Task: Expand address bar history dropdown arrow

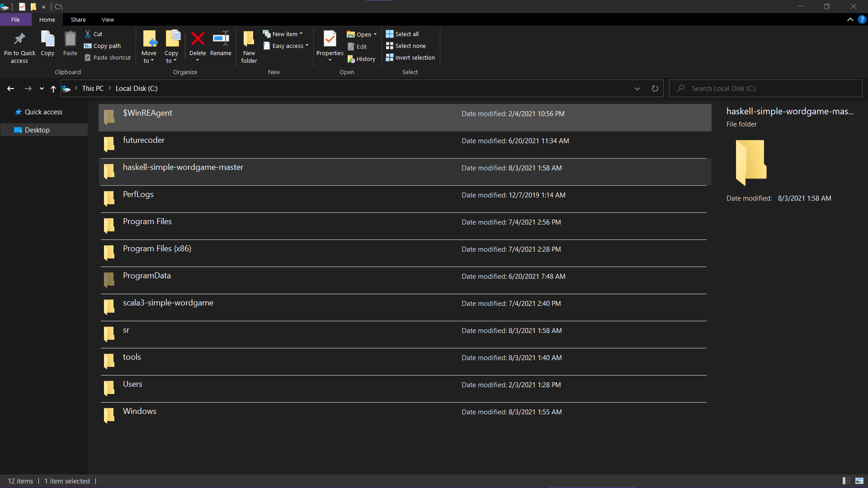Action: click(637, 89)
